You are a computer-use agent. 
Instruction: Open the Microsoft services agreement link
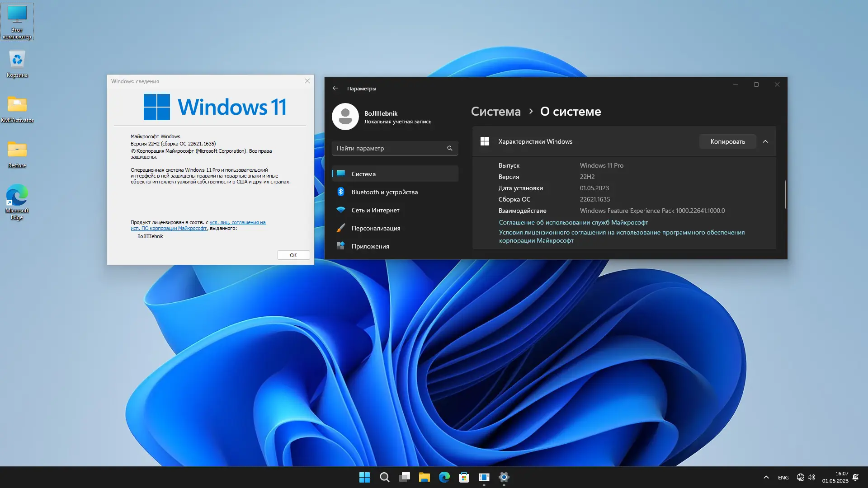point(573,222)
